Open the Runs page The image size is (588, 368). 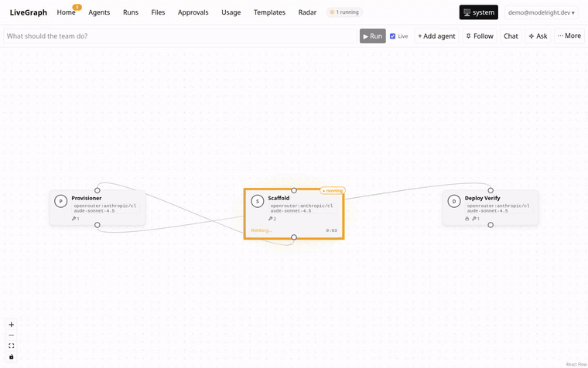coord(131,12)
